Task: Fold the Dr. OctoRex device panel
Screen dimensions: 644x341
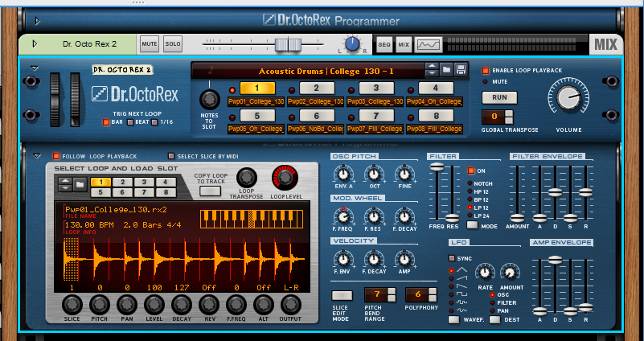Action: [x=35, y=68]
